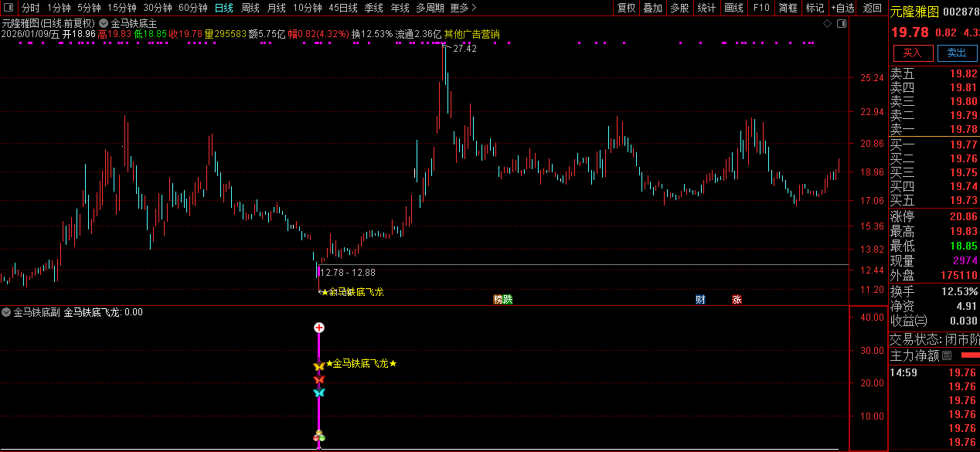Select the 5分钟 period tab
Viewport: 980px width, 452px height.
click(x=89, y=8)
